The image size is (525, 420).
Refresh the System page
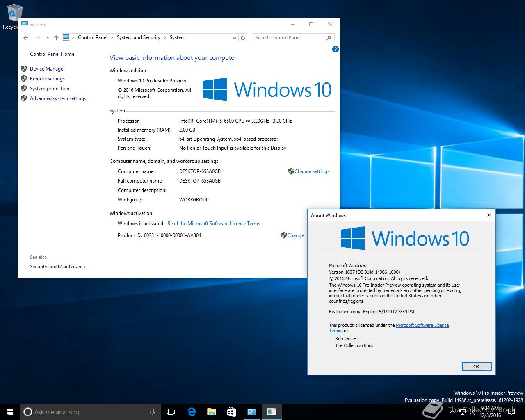(243, 38)
